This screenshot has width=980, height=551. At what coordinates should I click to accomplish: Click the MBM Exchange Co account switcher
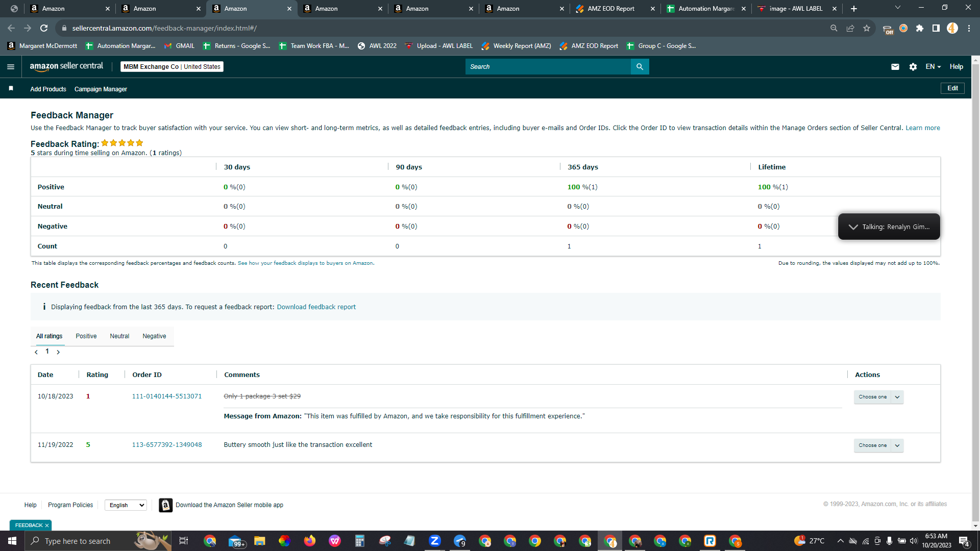pos(172,67)
